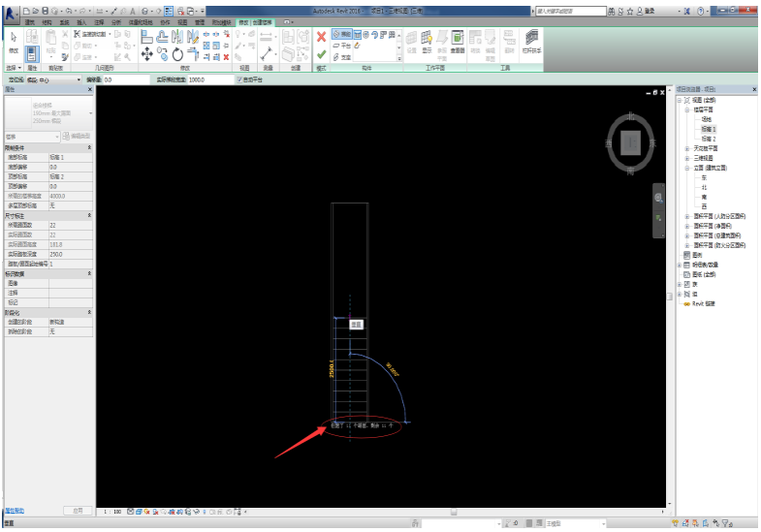Click the green checkmark finish edit icon
Screen dimensions: 761x532
(x=321, y=54)
